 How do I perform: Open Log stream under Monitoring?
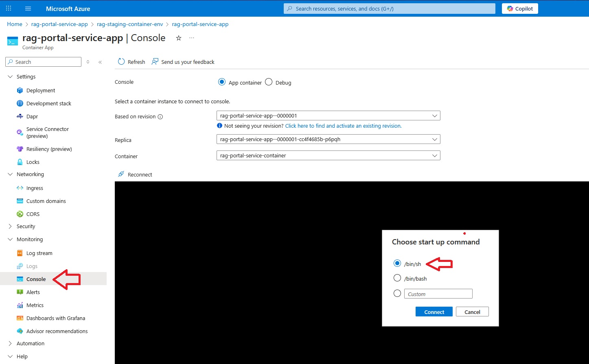coord(40,253)
